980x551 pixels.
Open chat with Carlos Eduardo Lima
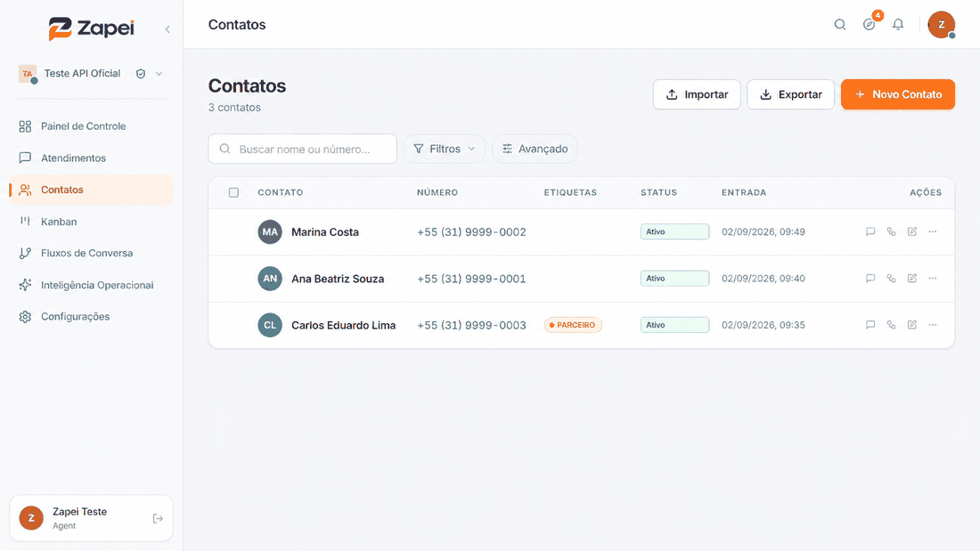point(870,325)
